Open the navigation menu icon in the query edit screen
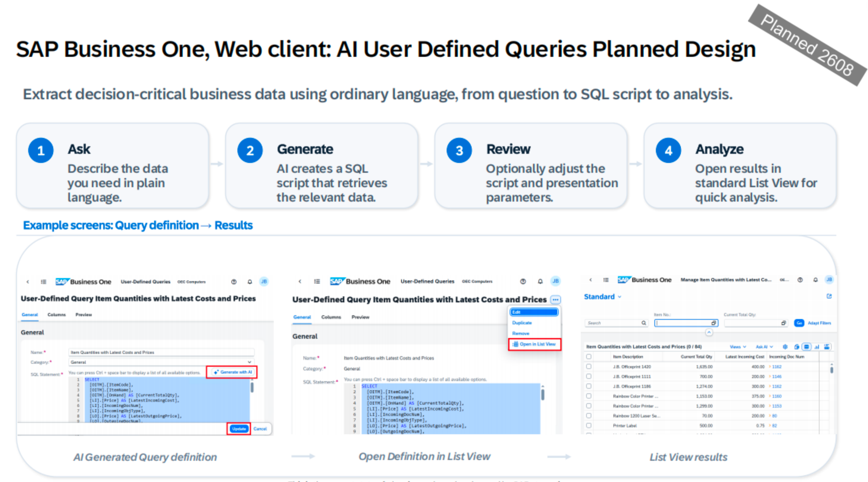 [x=44, y=282]
